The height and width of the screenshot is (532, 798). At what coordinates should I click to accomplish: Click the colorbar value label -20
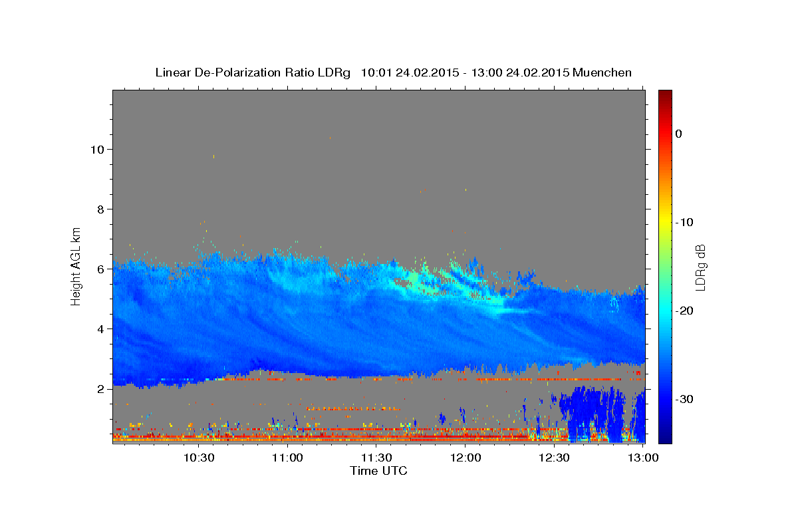pyautogui.click(x=685, y=311)
